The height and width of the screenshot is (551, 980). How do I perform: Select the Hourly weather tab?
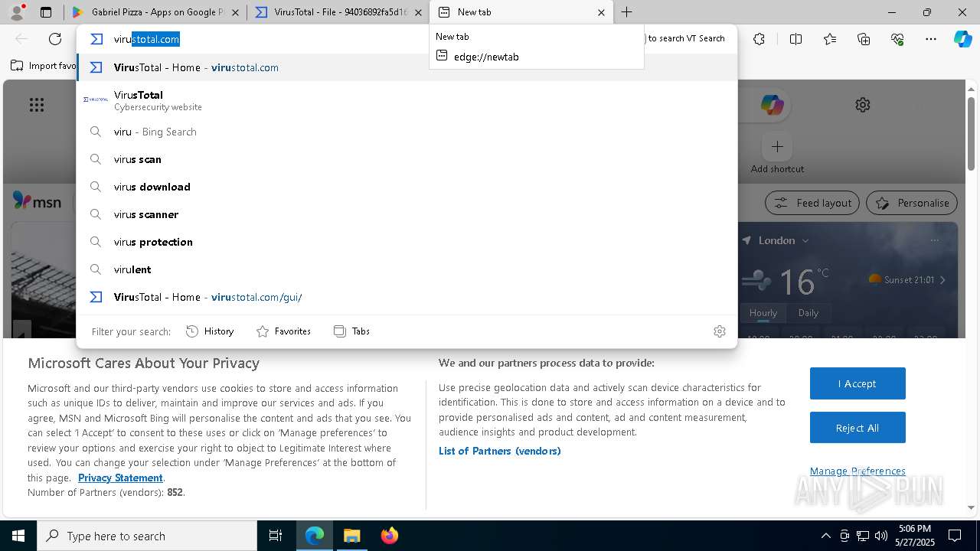[763, 312]
